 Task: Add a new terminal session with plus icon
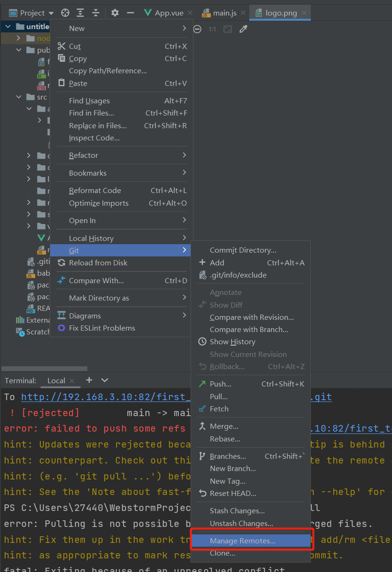(x=89, y=380)
